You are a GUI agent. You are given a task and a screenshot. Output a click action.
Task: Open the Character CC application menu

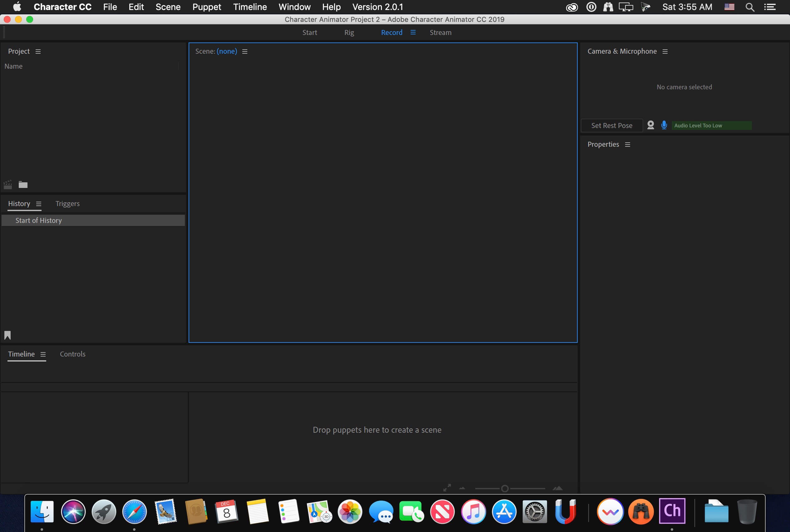point(62,7)
